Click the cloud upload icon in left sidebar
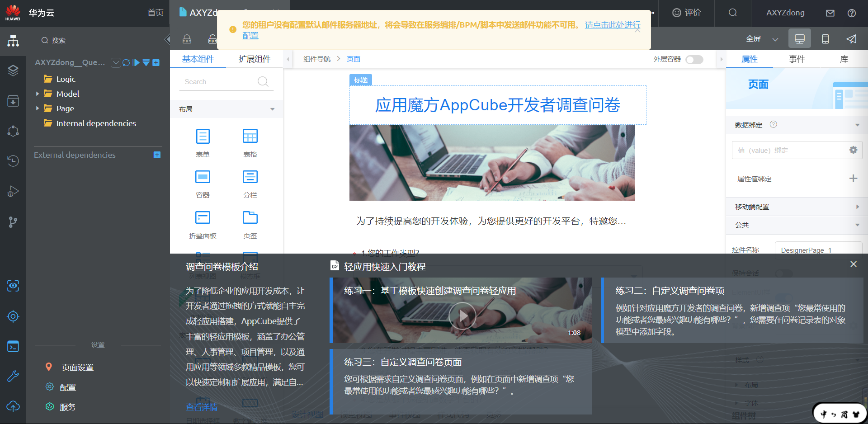This screenshot has width=868, height=424. [x=13, y=406]
